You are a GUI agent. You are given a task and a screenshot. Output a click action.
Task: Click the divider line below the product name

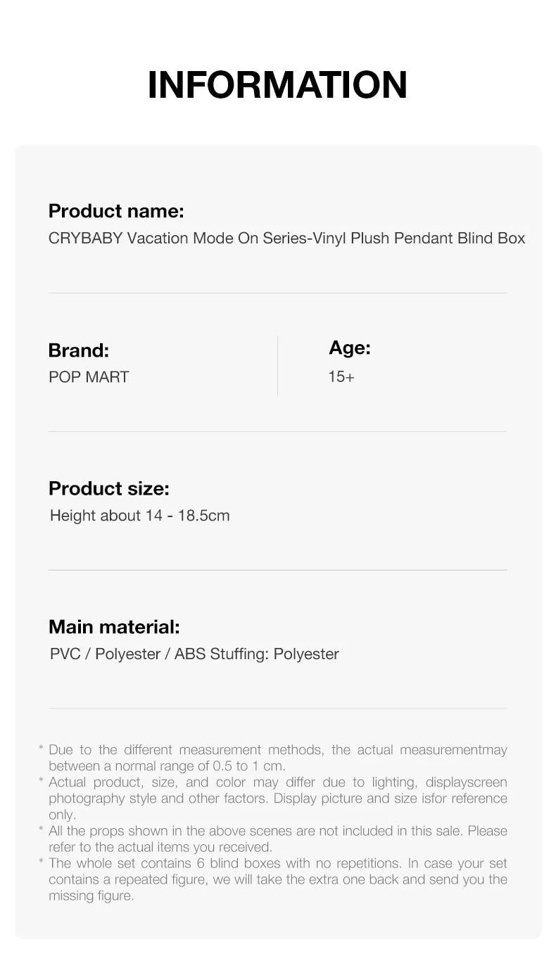coord(277,293)
